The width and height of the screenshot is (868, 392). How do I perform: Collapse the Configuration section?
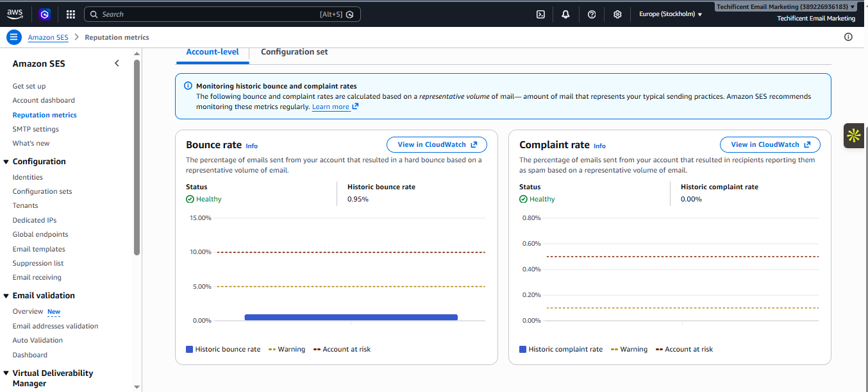coord(6,162)
